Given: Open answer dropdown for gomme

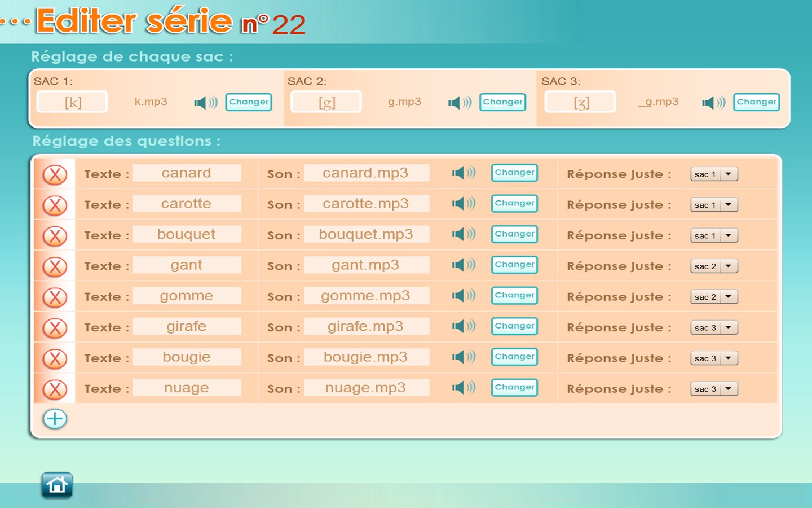Looking at the screenshot, I should [714, 297].
